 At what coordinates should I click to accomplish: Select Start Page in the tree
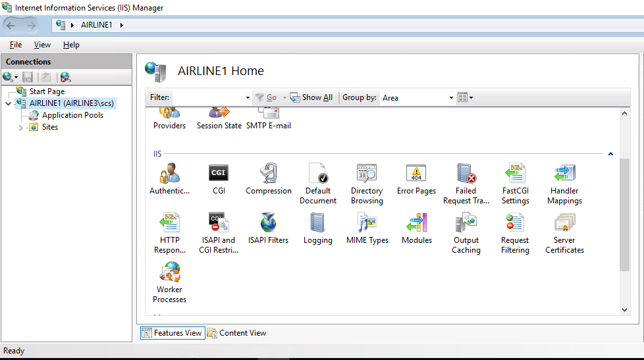point(47,91)
